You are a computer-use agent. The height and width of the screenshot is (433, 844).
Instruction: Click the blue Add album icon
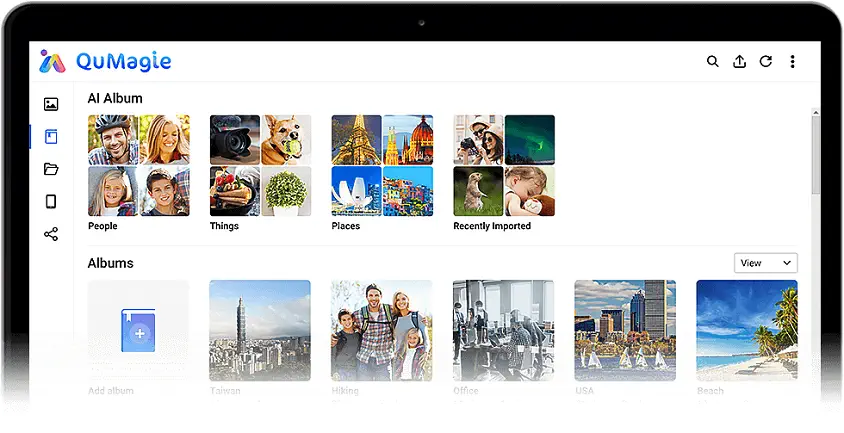pos(138,330)
